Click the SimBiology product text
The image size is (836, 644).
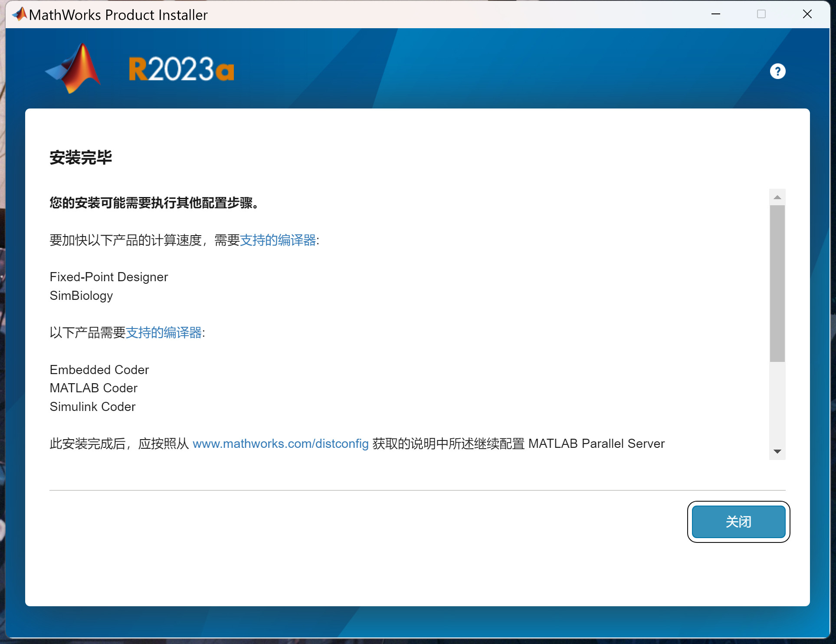pyautogui.click(x=81, y=296)
